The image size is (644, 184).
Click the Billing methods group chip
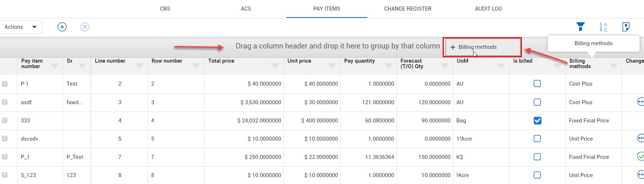click(477, 47)
